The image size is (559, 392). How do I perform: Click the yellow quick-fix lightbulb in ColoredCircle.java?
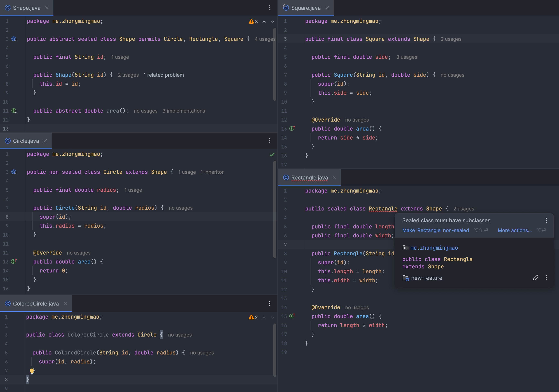(x=32, y=371)
